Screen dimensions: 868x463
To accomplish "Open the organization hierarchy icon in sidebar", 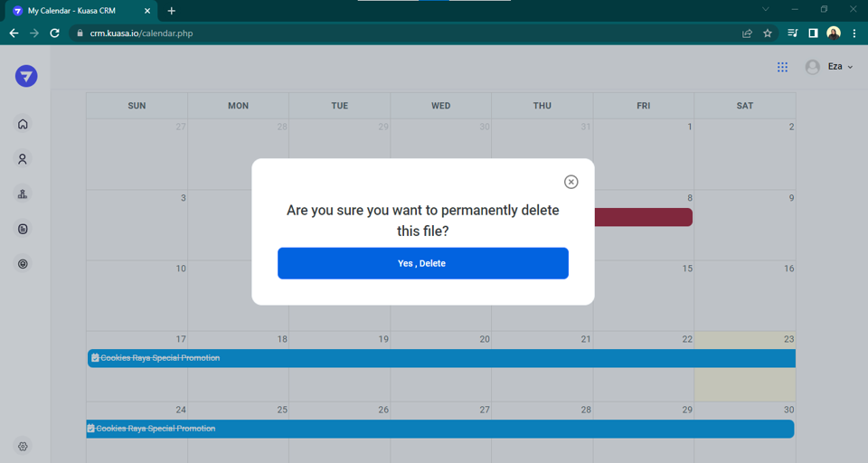I will (24, 194).
